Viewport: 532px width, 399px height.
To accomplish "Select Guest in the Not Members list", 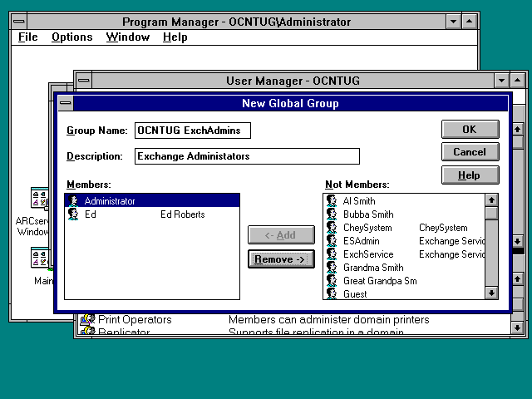I will 355,293.
